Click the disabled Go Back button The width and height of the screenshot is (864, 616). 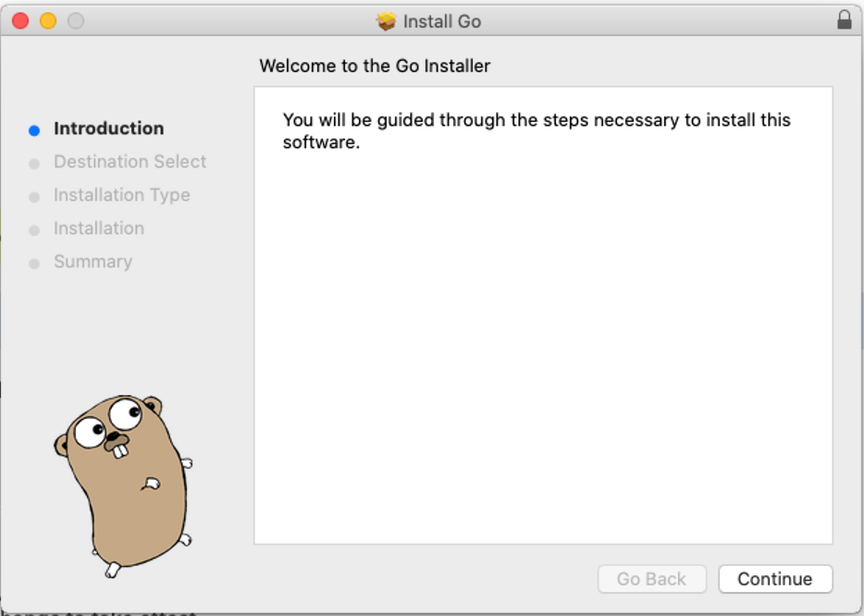[x=652, y=578]
